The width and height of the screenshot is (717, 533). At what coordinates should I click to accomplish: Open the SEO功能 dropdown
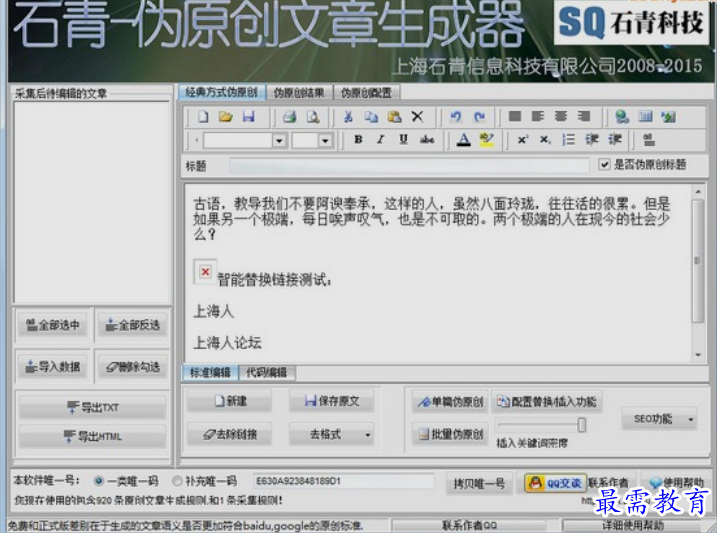659,419
